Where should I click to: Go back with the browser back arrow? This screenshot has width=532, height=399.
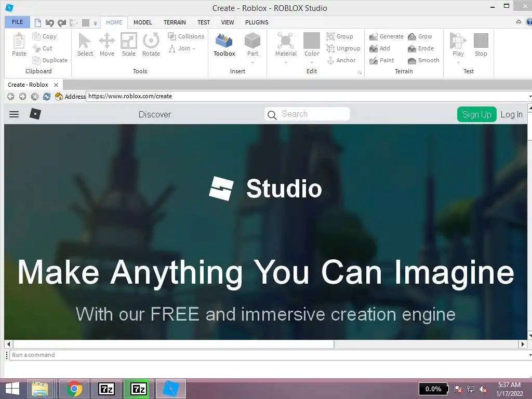[11, 96]
